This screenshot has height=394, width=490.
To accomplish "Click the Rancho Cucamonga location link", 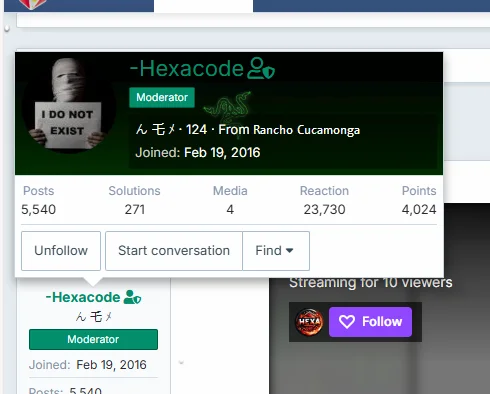I will click(306, 130).
